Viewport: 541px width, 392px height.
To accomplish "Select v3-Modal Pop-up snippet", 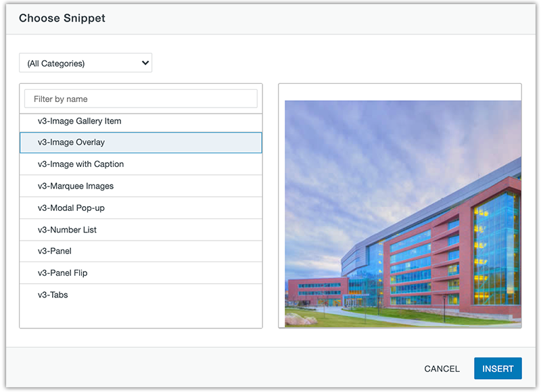I will (141, 208).
